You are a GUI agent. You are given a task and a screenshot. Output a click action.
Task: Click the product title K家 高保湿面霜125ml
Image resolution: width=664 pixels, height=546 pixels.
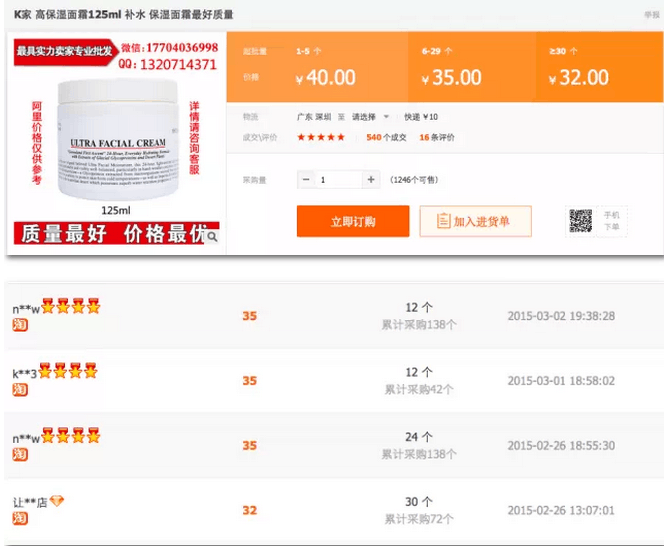tap(124, 14)
